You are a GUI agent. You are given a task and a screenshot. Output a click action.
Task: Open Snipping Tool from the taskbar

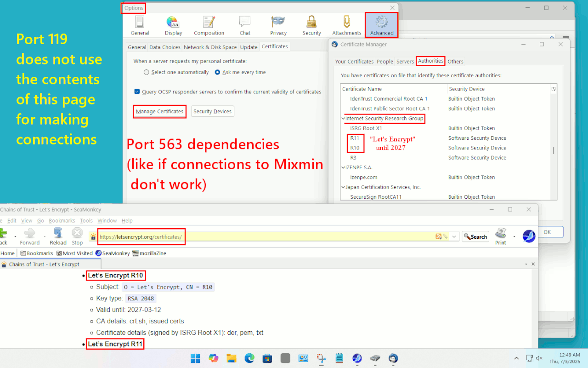pyautogui.click(x=321, y=358)
